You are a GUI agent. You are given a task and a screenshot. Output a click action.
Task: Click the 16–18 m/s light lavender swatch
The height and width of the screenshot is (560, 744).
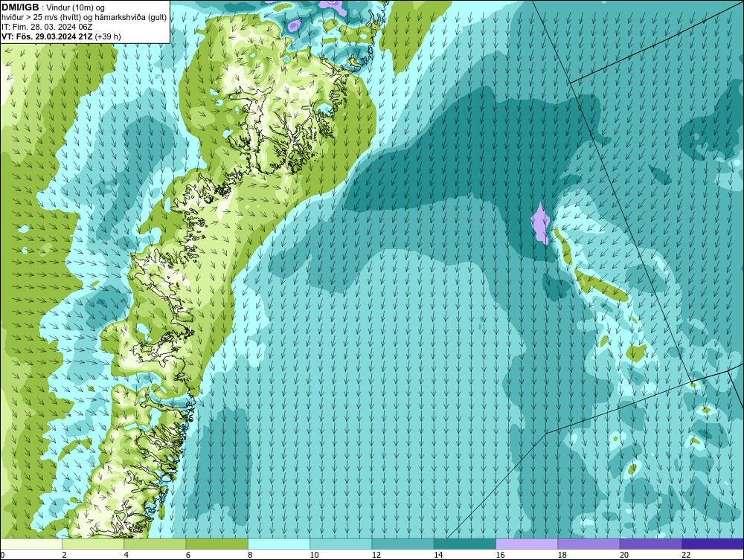tap(527, 544)
